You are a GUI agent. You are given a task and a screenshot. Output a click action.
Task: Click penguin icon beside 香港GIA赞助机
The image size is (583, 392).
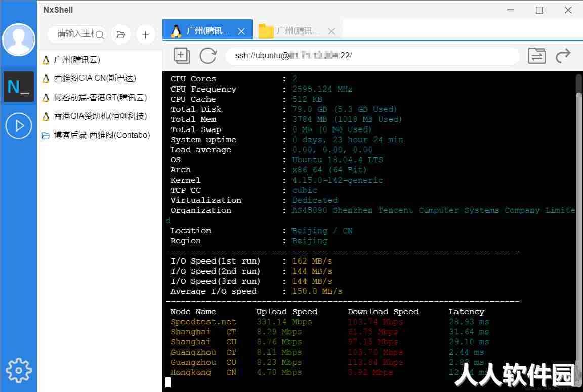(x=46, y=117)
